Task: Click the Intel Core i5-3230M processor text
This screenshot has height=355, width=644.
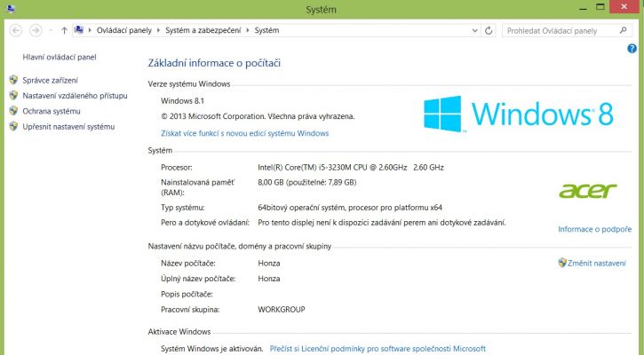Action: pyautogui.click(x=351, y=168)
